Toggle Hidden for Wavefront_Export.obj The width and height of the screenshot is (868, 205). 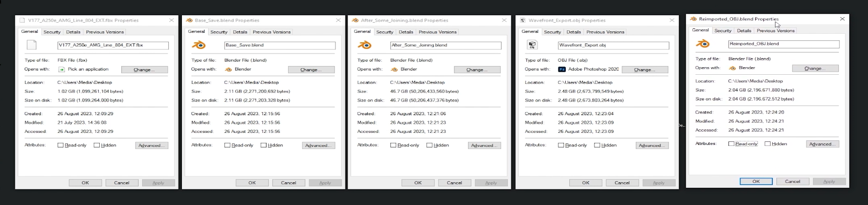tap(597, 145)
